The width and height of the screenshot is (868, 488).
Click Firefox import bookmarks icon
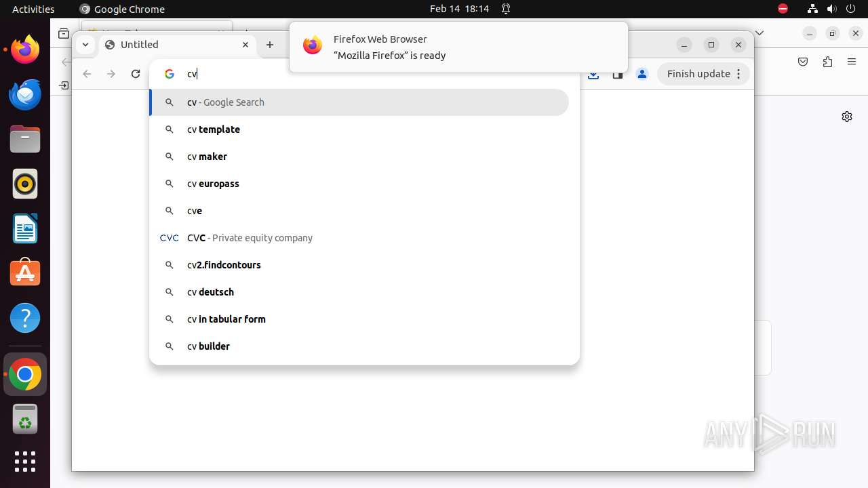pyautogui.click(x=64, y=85)
